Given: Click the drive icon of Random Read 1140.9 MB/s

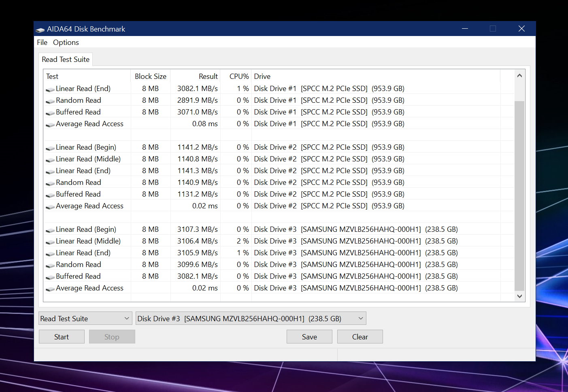Looking at the screenshot, I should pyautogui.click(x=50, y=183).
